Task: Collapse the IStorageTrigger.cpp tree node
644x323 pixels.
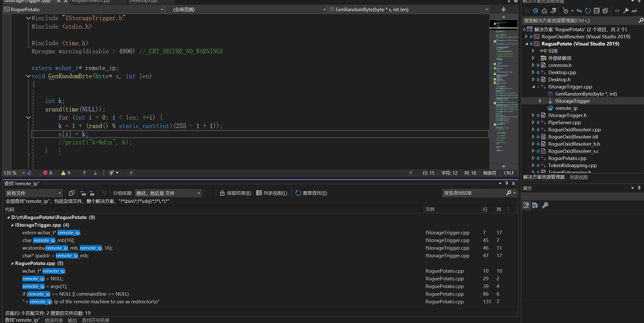Action: pos(533,87)
